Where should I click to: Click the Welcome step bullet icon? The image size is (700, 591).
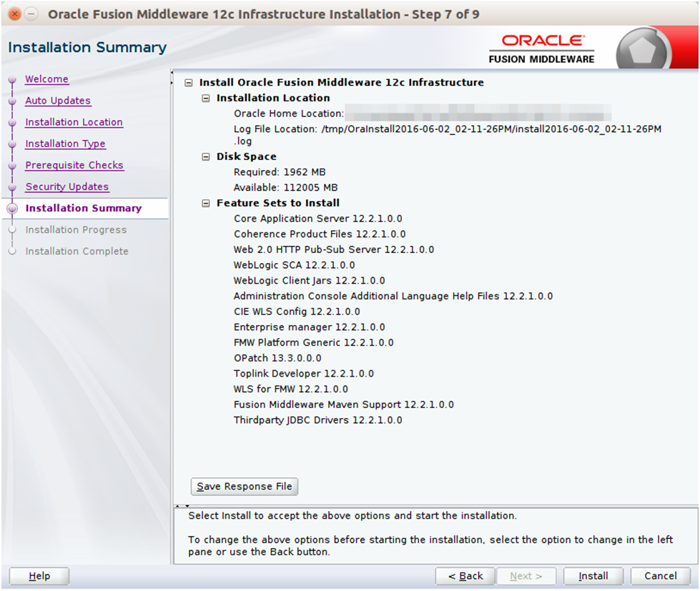(x=12, y=79)
